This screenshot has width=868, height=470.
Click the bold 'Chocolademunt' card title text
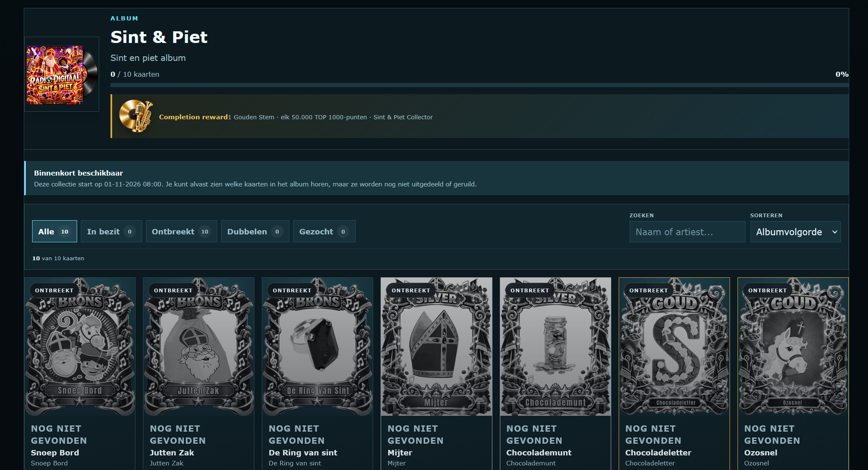pyautogui.click(x=539, y=452)
